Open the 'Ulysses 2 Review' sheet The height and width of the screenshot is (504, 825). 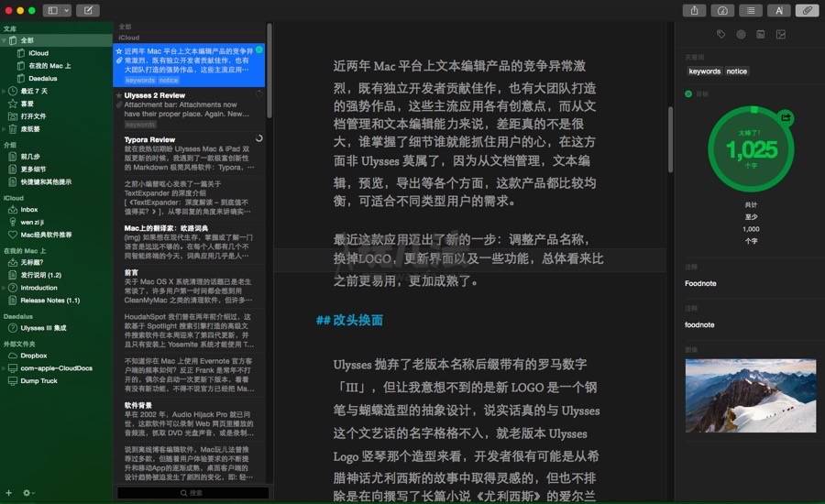190,109
